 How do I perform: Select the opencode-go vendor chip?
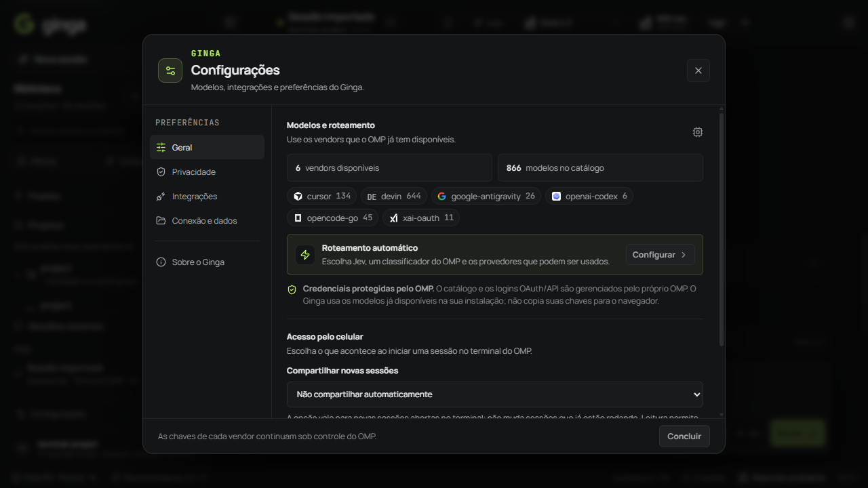332,218
